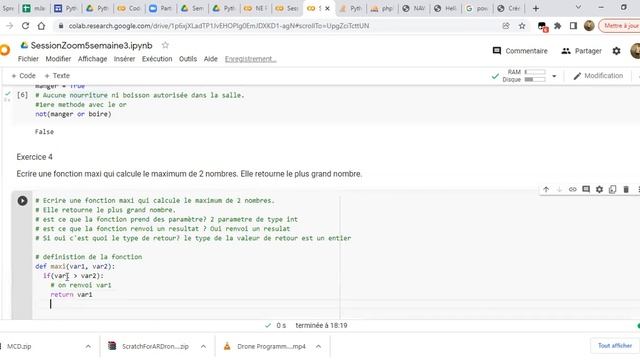
Task: Click Tout afficher downloads button
Action: pos(615,346)
